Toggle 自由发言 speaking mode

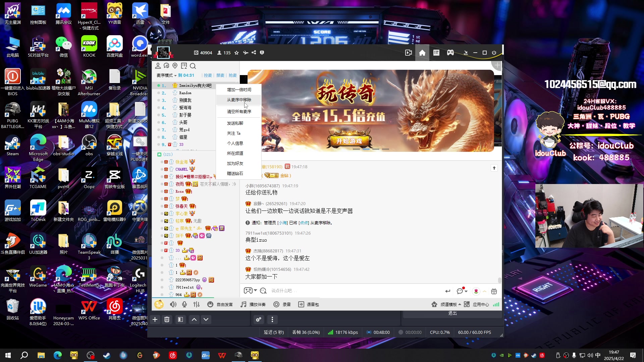(x=220, y=304)
